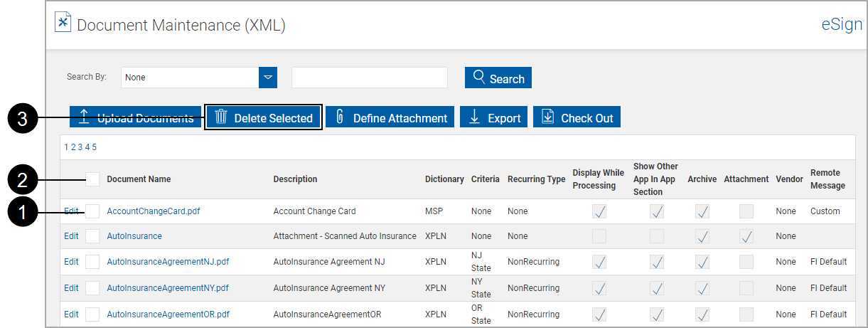Click the Vendor column header
The width and height of the screenshot is (868, 328).
point(790,179)
